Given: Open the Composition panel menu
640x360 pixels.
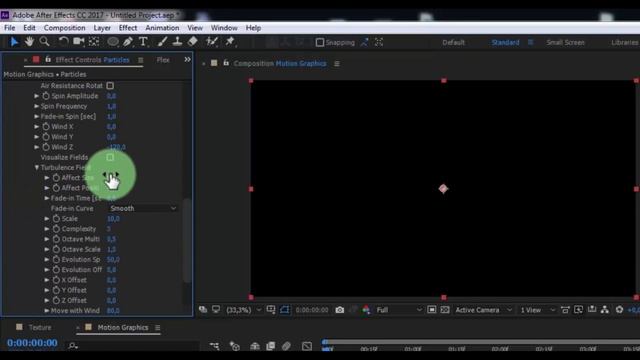Looking at the screenshot, I should click(x=337, y=64).
